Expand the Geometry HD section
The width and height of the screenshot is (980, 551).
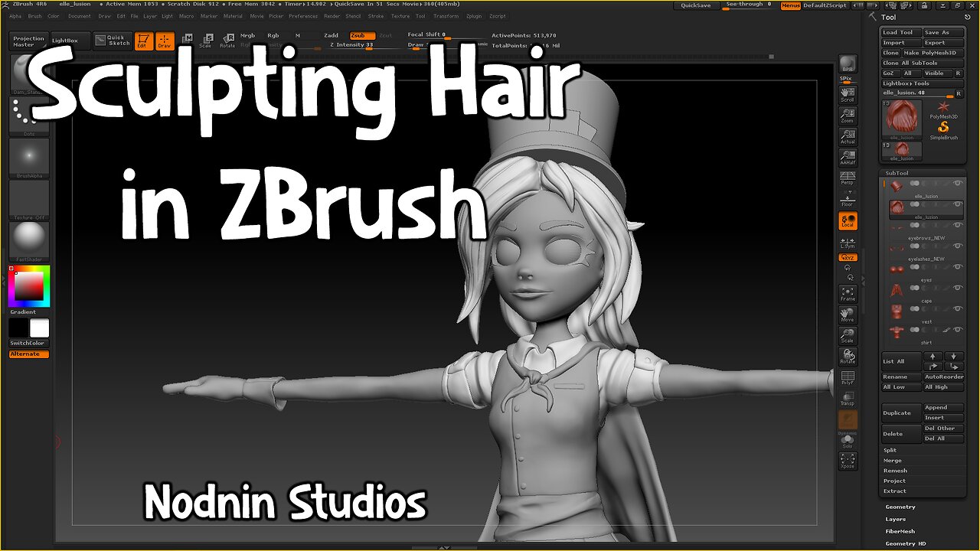tap(904, 543)
